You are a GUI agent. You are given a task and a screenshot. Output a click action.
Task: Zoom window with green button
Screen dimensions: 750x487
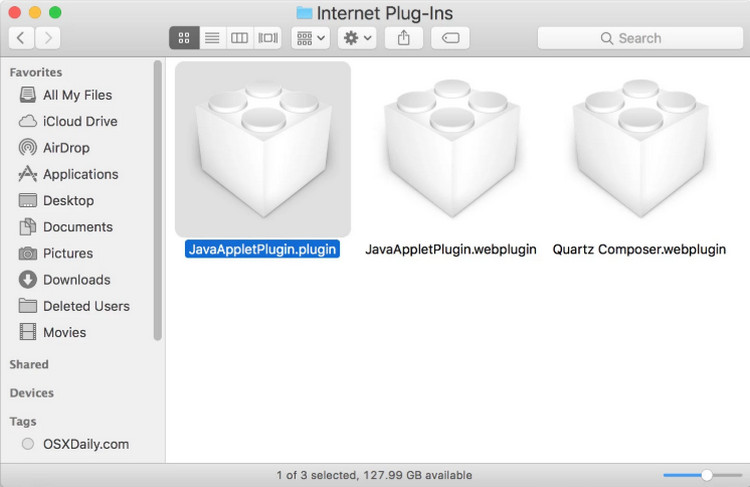click(x=55, y=12)
